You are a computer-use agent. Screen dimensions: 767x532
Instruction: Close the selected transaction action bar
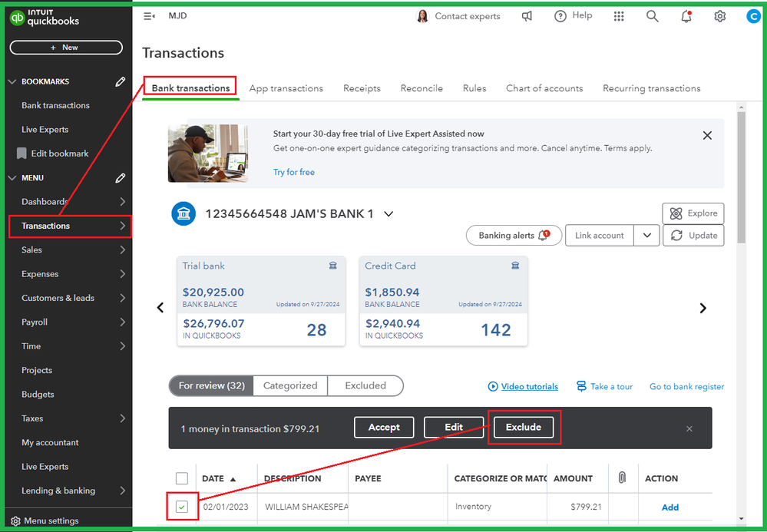pos(689,429)
